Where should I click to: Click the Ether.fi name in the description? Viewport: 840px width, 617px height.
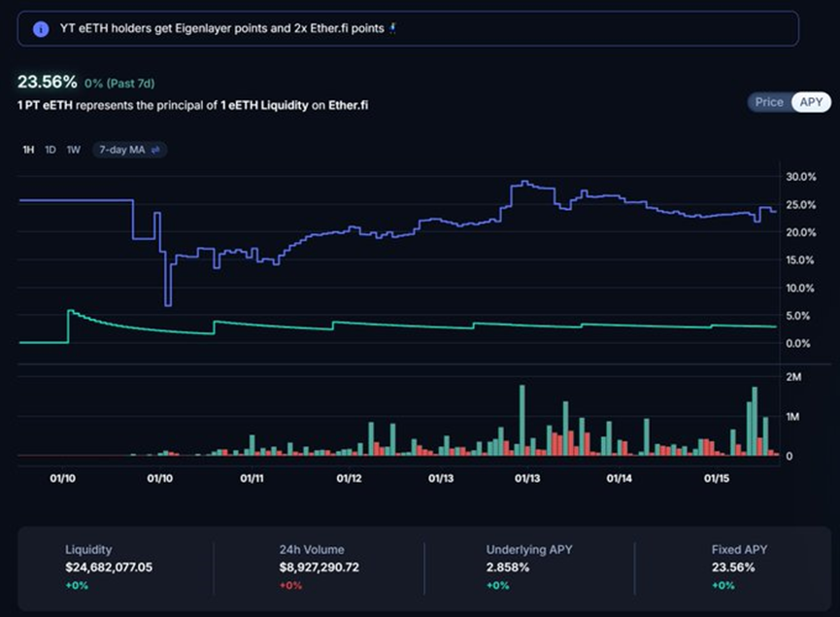pos(349,104)
